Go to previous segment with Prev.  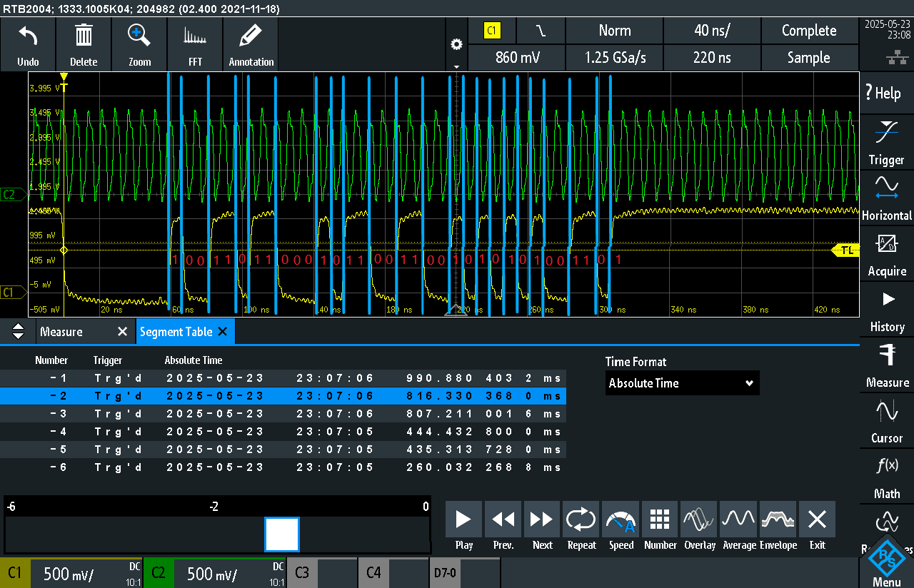[503, 519]
